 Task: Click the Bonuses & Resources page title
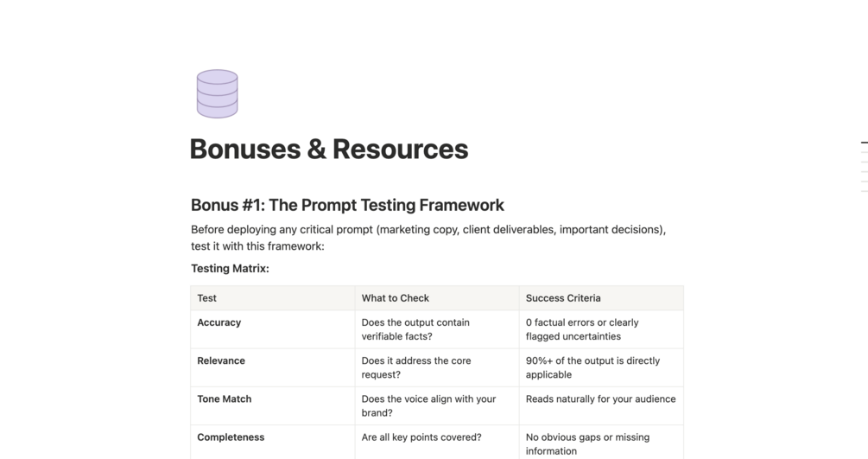[328, 150]
